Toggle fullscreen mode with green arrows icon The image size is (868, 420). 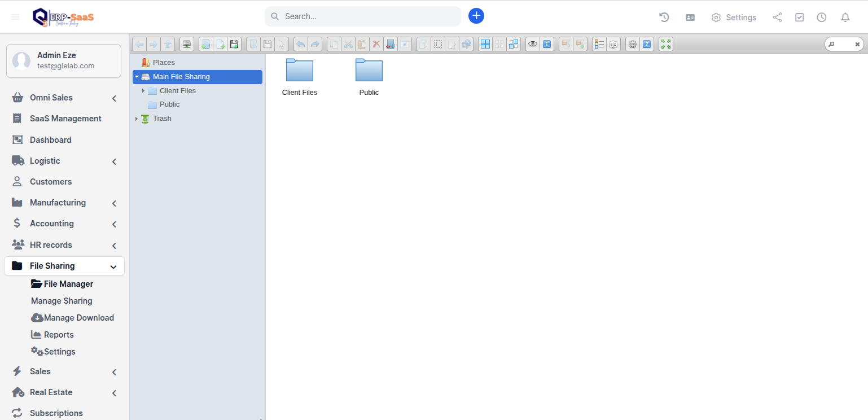666,44
